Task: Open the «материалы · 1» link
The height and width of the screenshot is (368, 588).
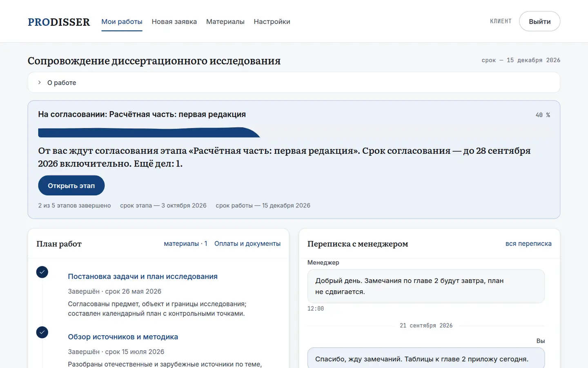Action: coord(185,244)
